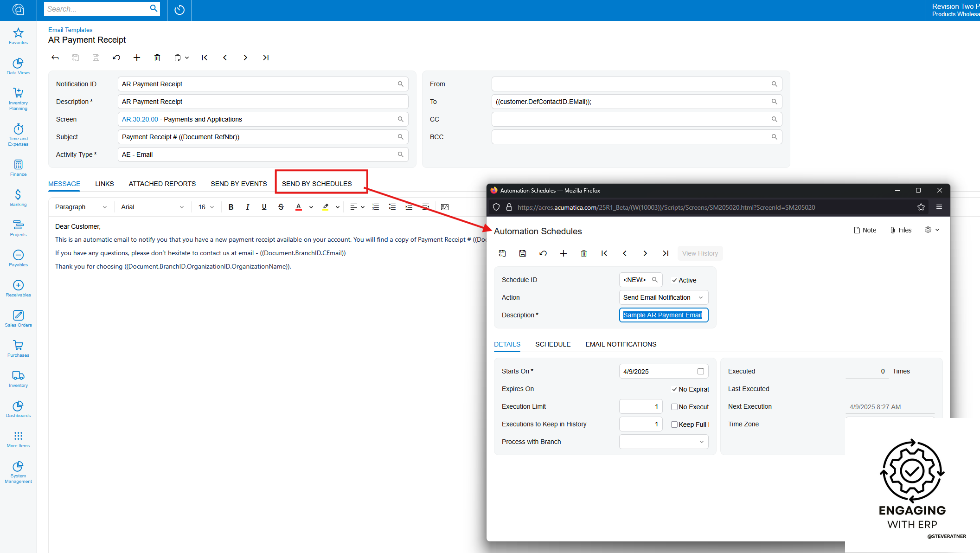The image size is (980, 553).
Task: Toggle bold formatting in message editor
Action: [231, 207]
